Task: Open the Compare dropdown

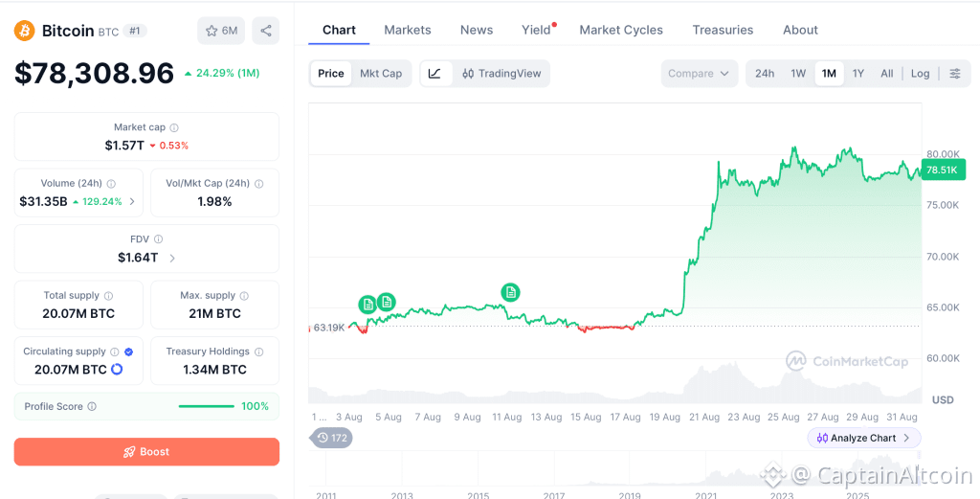Action: 699,73
